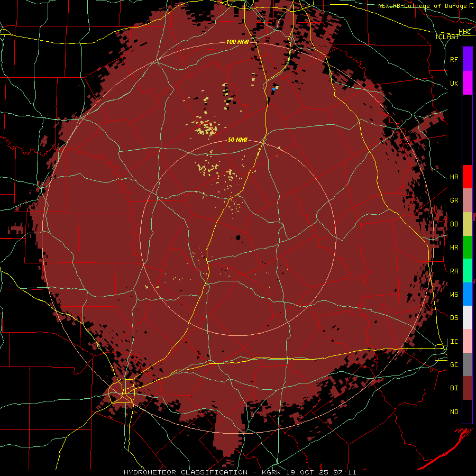This screenshot has width=476, height=476.
Task: Click the WS blue legend block
Action: [x=467, y=294]
